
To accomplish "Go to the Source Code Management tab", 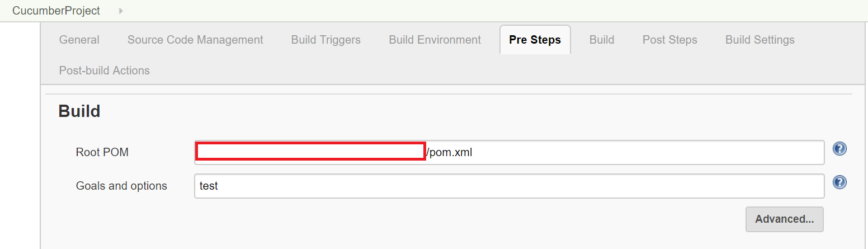I will [x=195, y=40].
